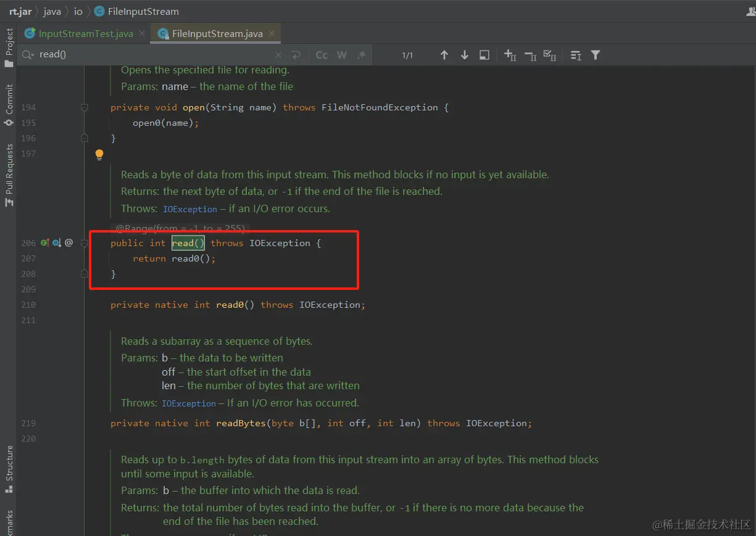Collapse the read() method at line 206
This screenshot has height=536, width=756.
[x=85, y=243]
